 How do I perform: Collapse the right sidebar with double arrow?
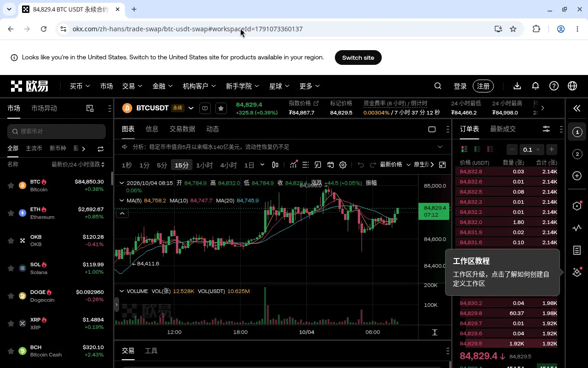(577, 109)
